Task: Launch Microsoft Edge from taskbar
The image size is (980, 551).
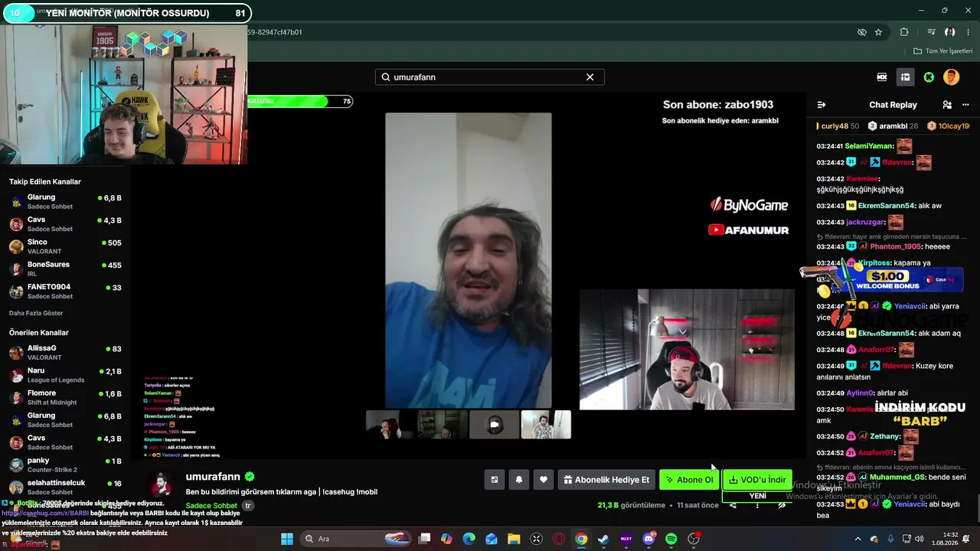Action: [469, 539]
